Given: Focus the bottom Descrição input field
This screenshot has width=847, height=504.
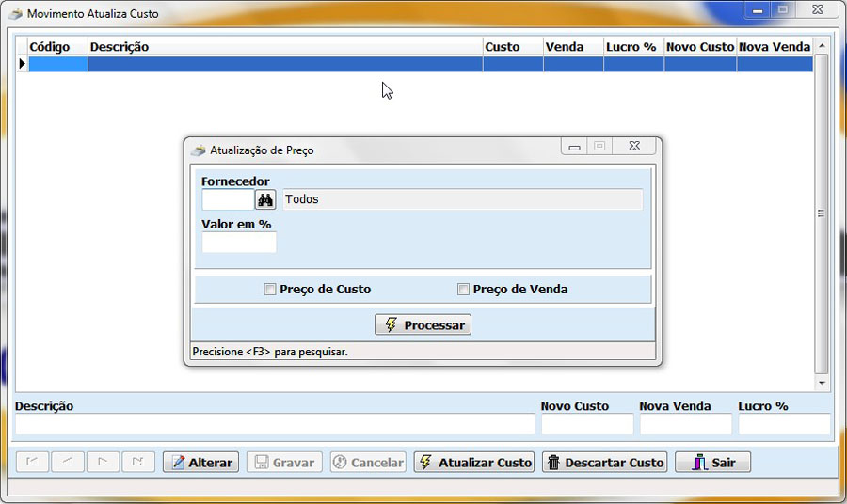Looking at the screenshot, I should tap(275, 424).
